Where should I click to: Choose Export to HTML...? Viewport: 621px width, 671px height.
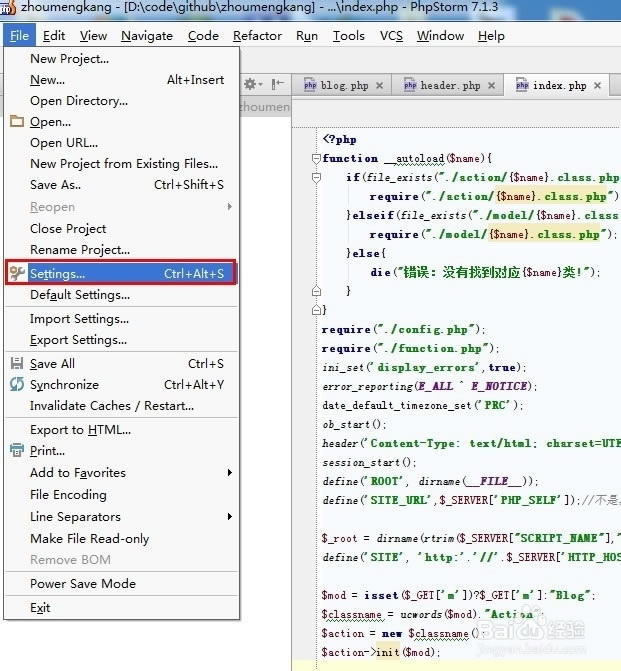(x=121, y=430)
